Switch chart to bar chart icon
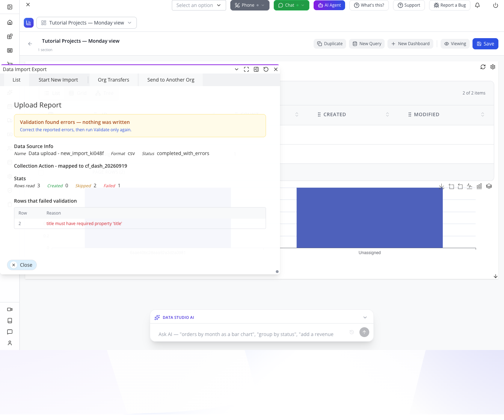The image size is (504, 420). click(479, 186)
